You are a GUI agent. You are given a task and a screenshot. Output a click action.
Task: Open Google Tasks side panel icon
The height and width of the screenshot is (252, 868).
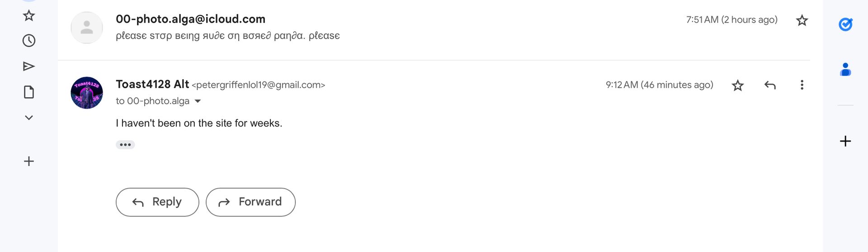click(x=845, y=24)
